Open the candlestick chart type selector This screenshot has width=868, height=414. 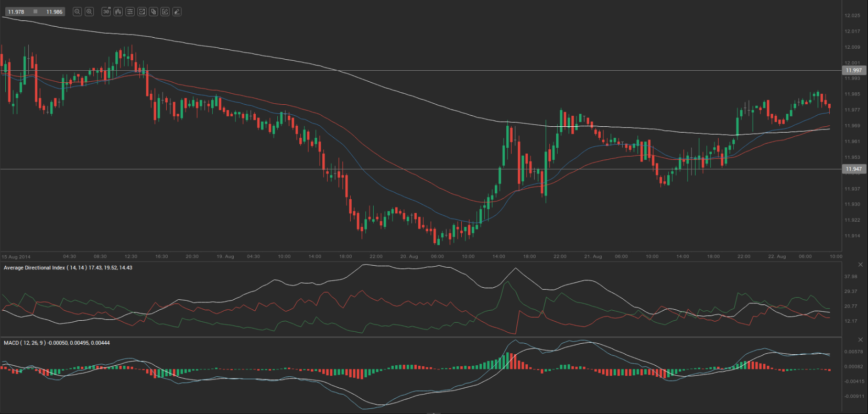(x=118, y=12)
